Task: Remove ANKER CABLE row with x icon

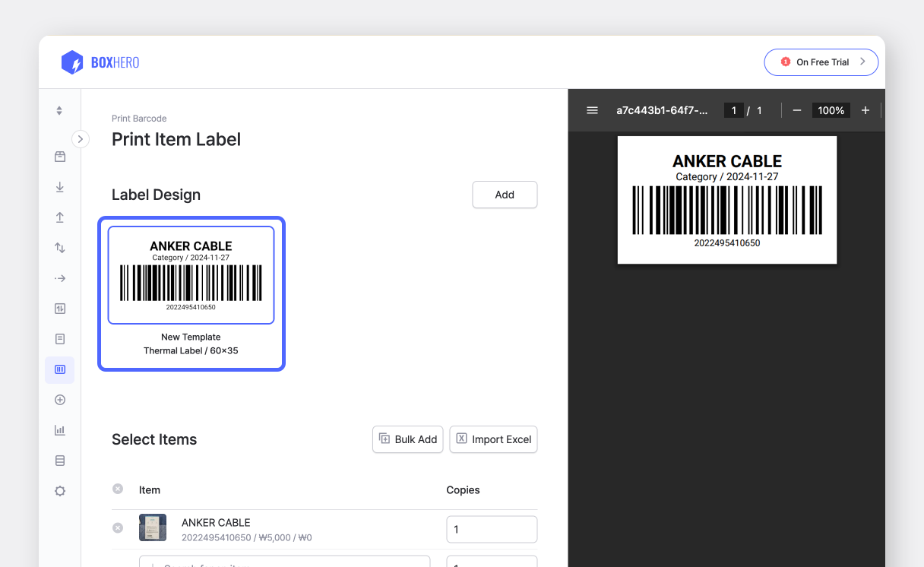Action: click(118, 527)
